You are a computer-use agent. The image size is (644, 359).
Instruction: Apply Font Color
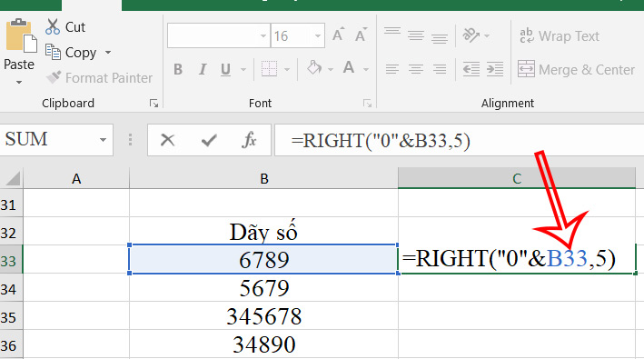click(349, 68)
